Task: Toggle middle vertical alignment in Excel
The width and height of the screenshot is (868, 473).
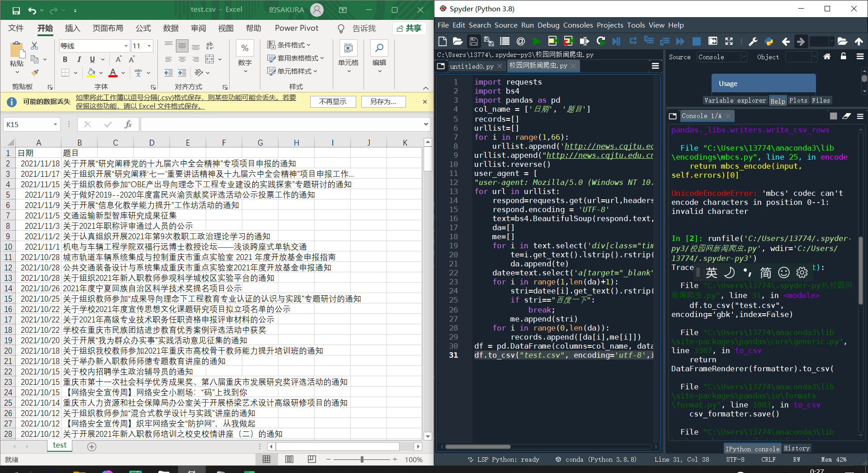Action: pos(182,46)
